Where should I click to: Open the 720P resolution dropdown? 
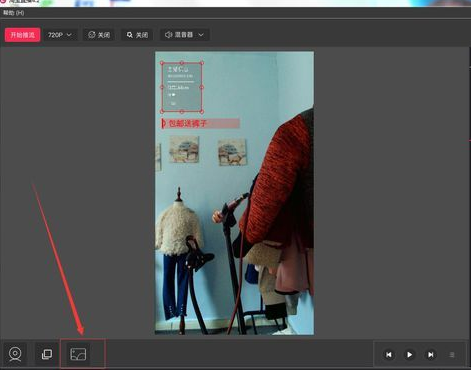pyautogui.click(x=60, y=35)
